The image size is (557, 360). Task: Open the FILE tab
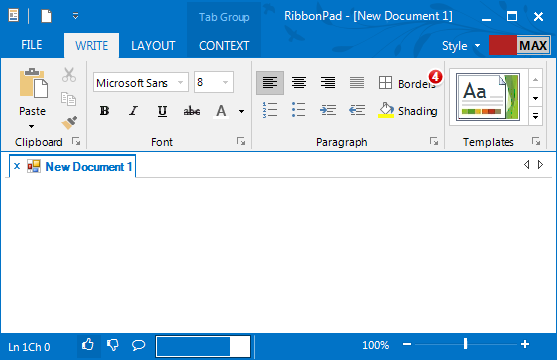click(32, 45)
